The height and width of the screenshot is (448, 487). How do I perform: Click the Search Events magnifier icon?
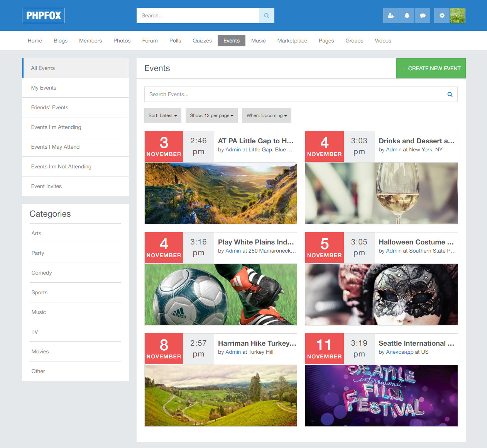point(450,94)
